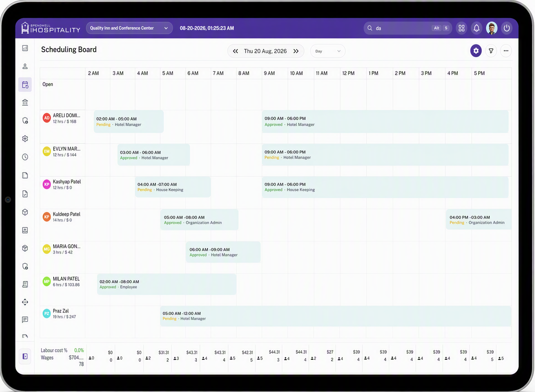The width and height of the screenshot is (535, 392).
Task: Open the clock icon in sidebar
Action: point(25,157)
